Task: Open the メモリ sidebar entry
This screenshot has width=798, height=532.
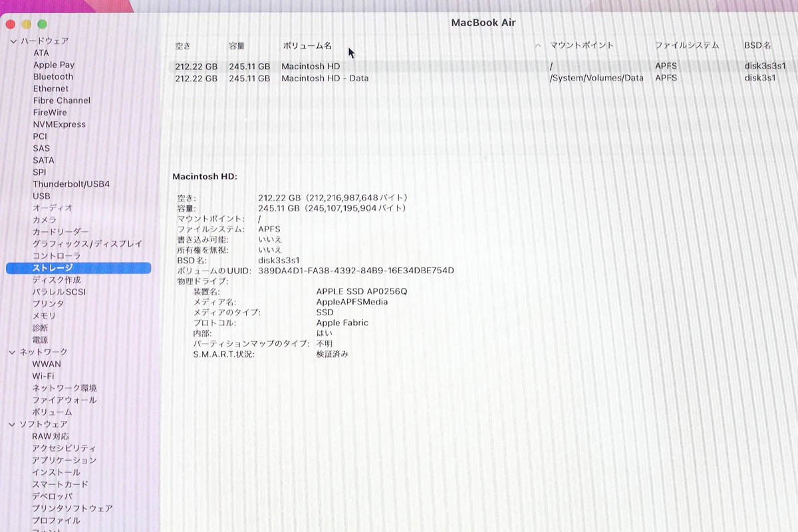Action: coord(44,316)
